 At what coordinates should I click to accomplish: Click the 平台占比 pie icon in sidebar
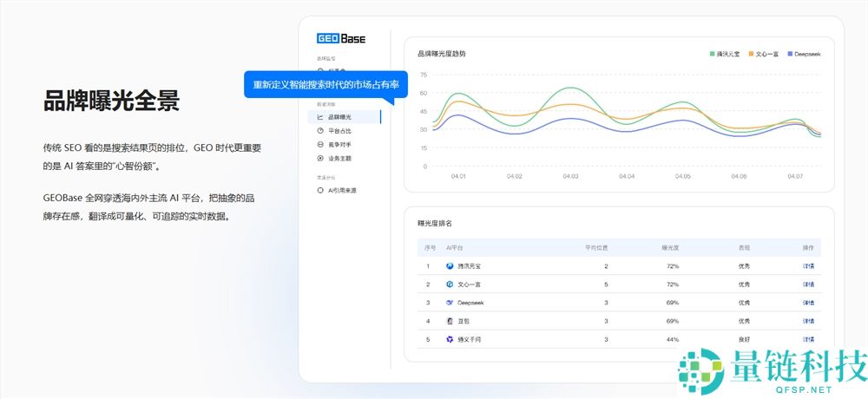coord(320,131)
